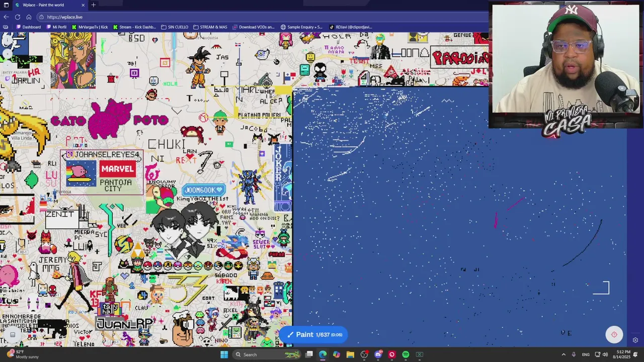Click the JUAN_RP text on map
644x362 pixels.
(x=124, y=324)
